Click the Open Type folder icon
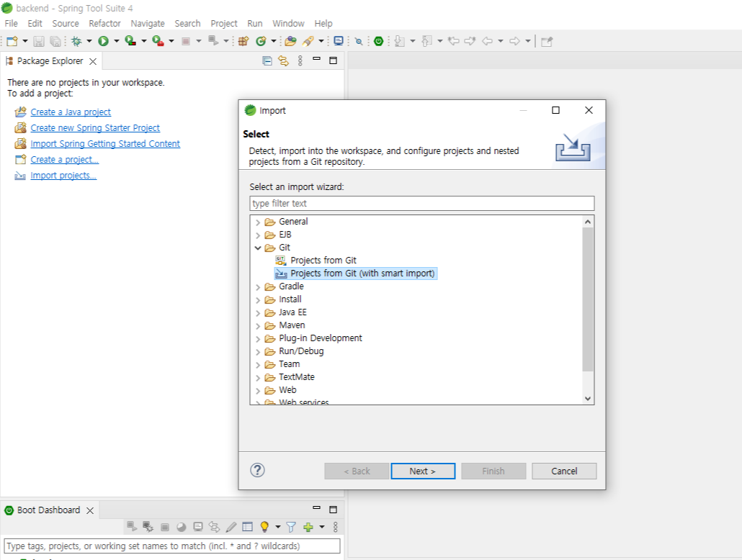The width and height of the screenshot is (742, 560). click(x=290, y=41)
